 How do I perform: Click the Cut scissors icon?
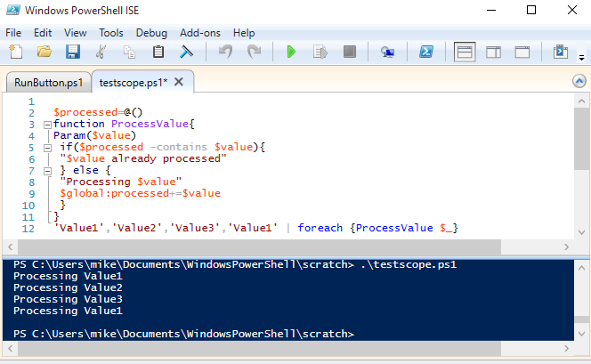pyautogui.click(x=101, y=52)
